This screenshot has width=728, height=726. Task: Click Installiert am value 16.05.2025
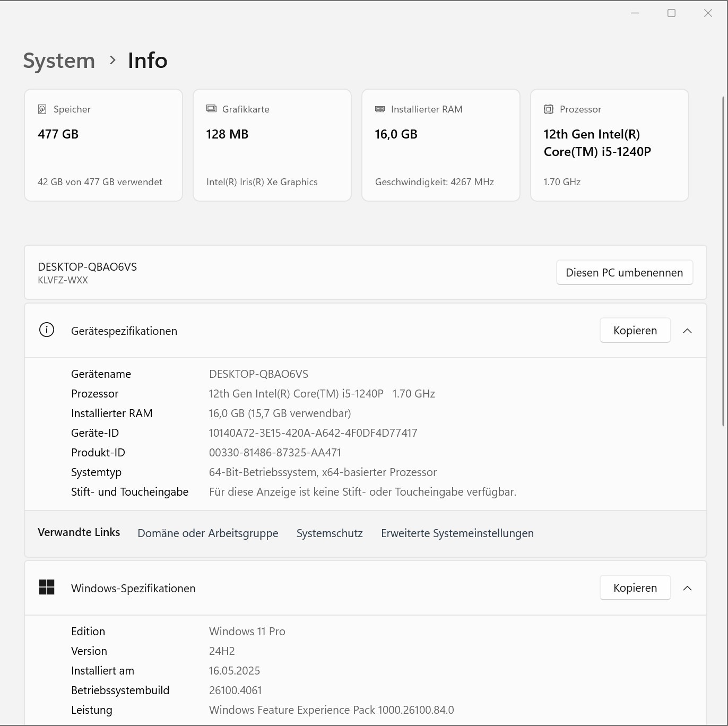click(x=235, y=671)
